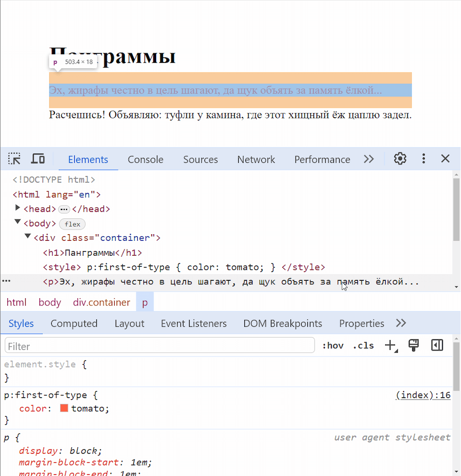The width and height of the screenshot is (461, 476).
Task: Collapse the div.container node
Action: coord(28,236)
